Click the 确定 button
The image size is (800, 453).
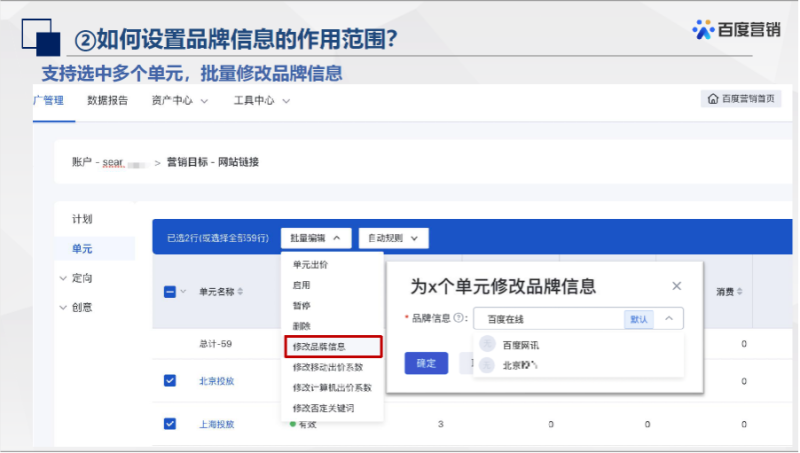(426, 363)
